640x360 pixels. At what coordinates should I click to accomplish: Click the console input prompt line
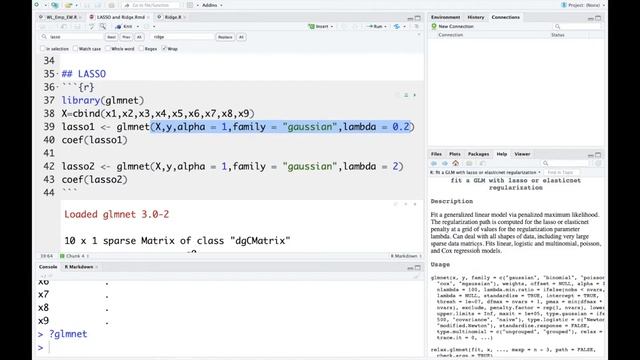click(229, 347)
